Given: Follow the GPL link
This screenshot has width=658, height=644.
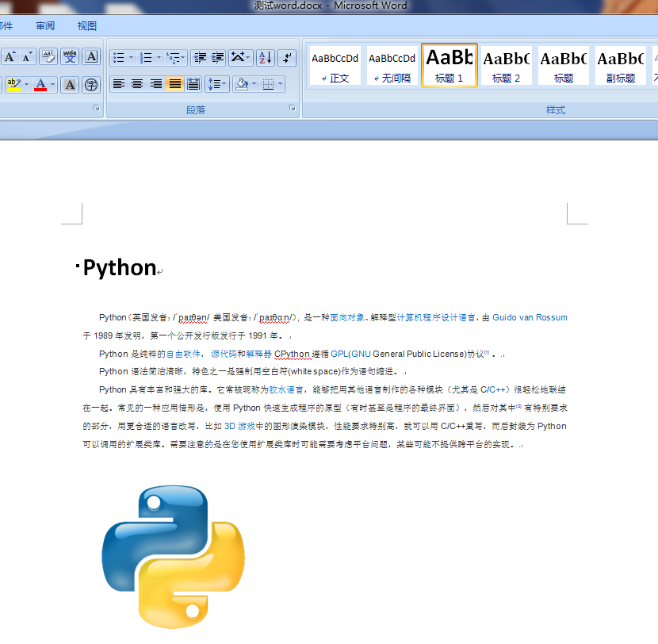Looking at the screenshot, I should coord(339,354).
